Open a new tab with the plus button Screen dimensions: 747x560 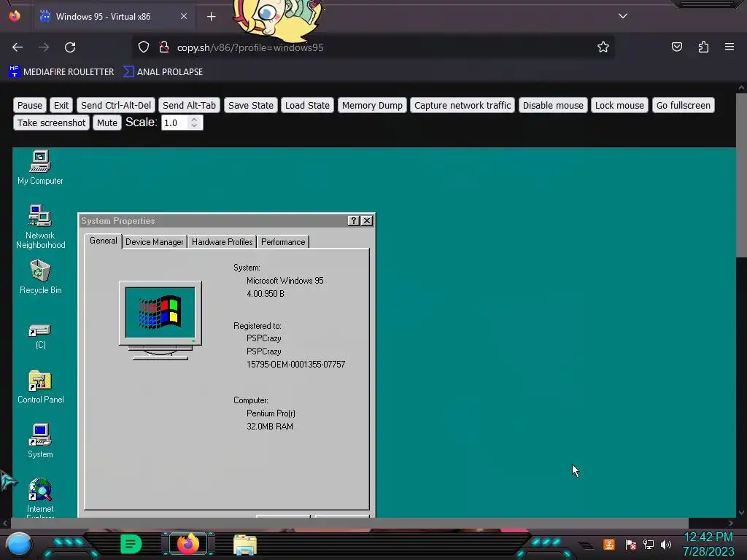tap(211, 17)
